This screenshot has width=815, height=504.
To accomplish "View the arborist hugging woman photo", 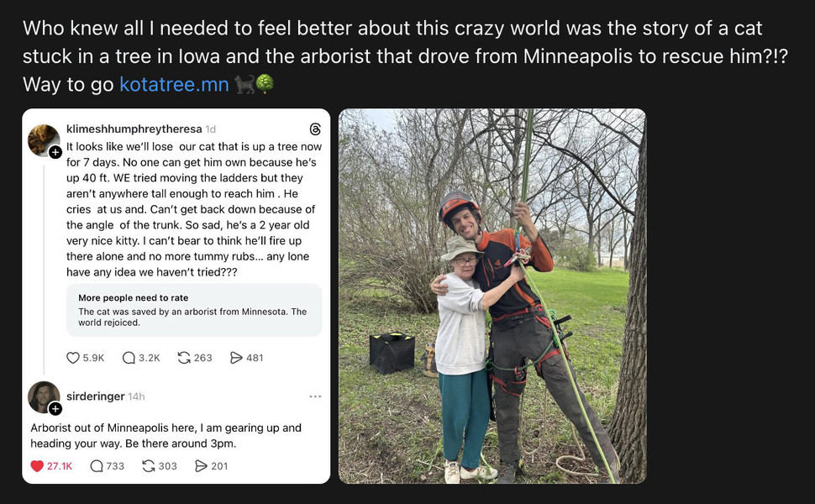I will point(492,296).
